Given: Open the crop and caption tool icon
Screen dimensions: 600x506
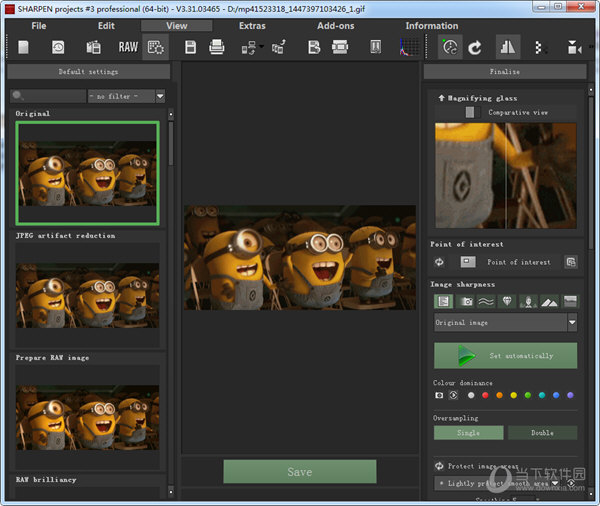Looking at the screenshot, I should pyautogui.click(x=340, y=47).
